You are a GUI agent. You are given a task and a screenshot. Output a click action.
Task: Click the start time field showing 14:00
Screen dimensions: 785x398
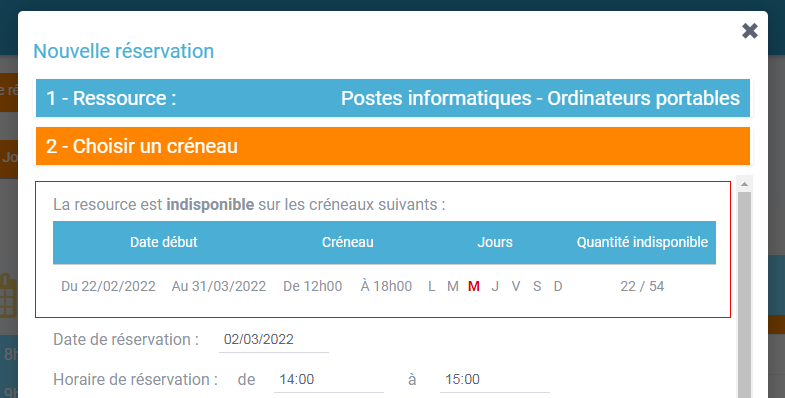[x=329, y=379]
